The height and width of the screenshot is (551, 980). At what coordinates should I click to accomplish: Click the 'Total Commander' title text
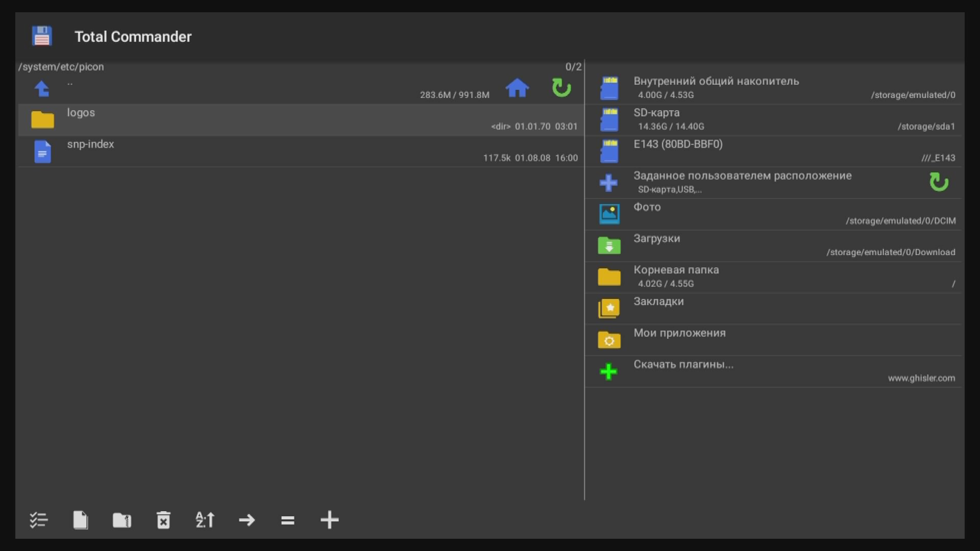tap(133, 37)
